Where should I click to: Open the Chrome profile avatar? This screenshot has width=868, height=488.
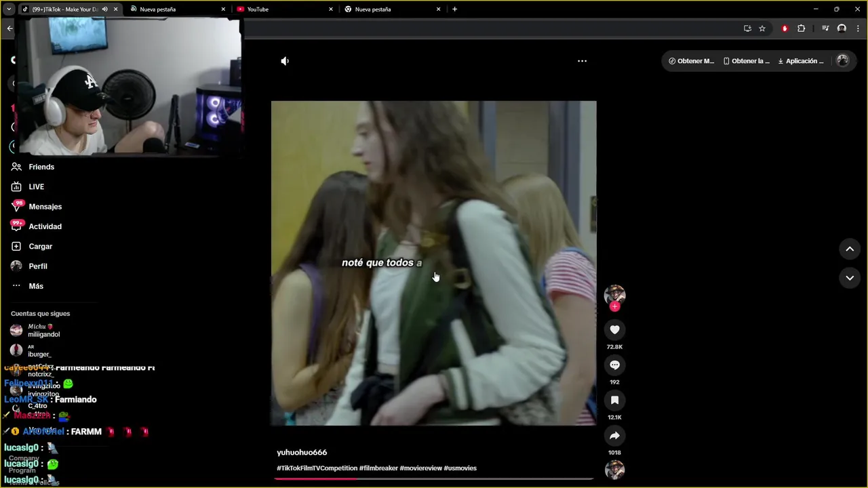point(842,28)
